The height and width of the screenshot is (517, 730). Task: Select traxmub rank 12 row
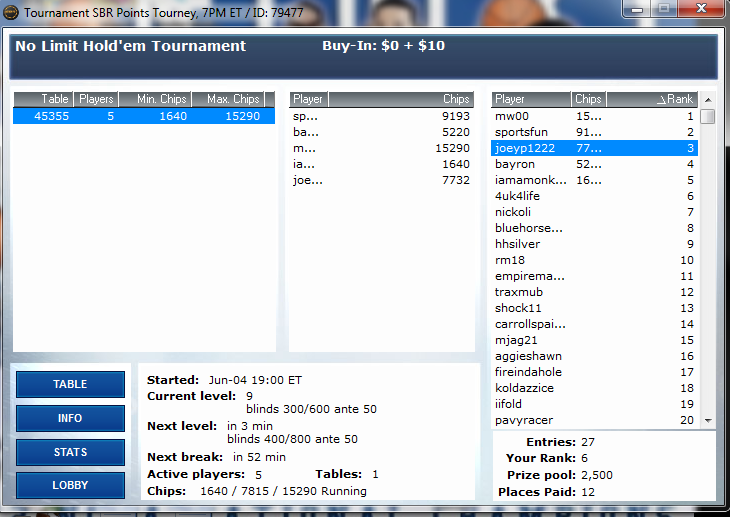[x=595, y=292]
